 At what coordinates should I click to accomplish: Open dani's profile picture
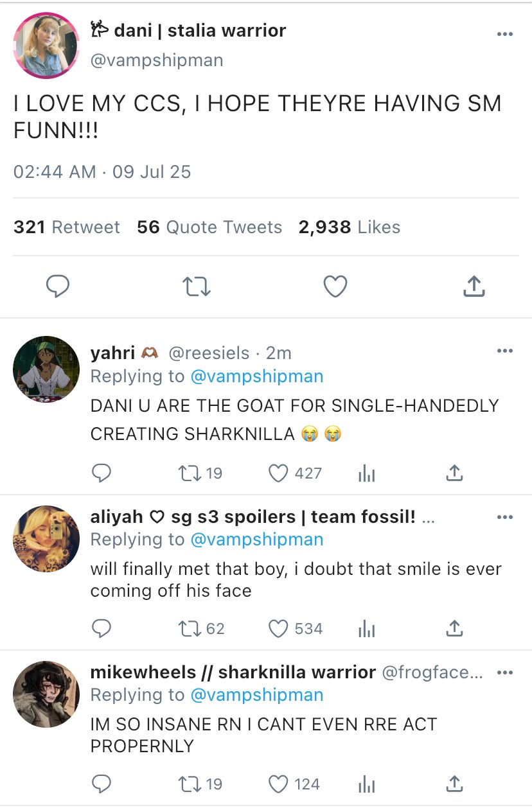(x=46, y=46)
